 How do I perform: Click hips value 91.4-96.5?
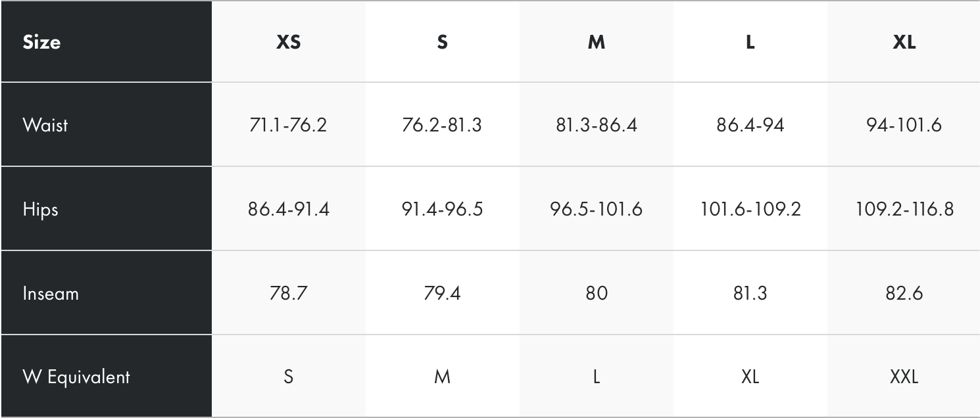[442, 209]
